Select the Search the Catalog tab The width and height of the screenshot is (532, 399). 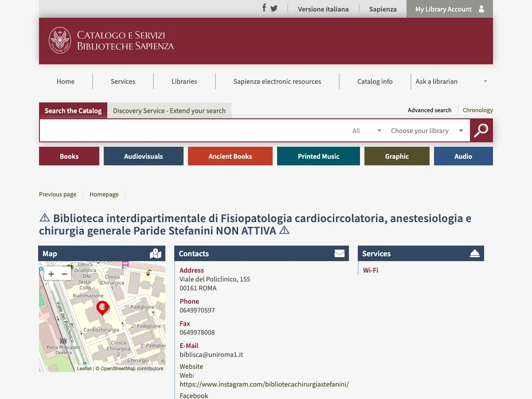(x=73, y=111)
